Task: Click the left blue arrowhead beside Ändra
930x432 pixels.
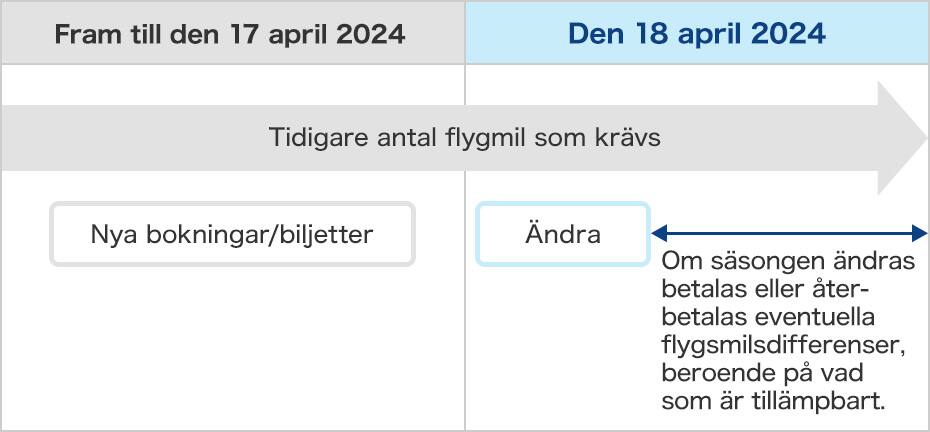Action: point(659,234)
